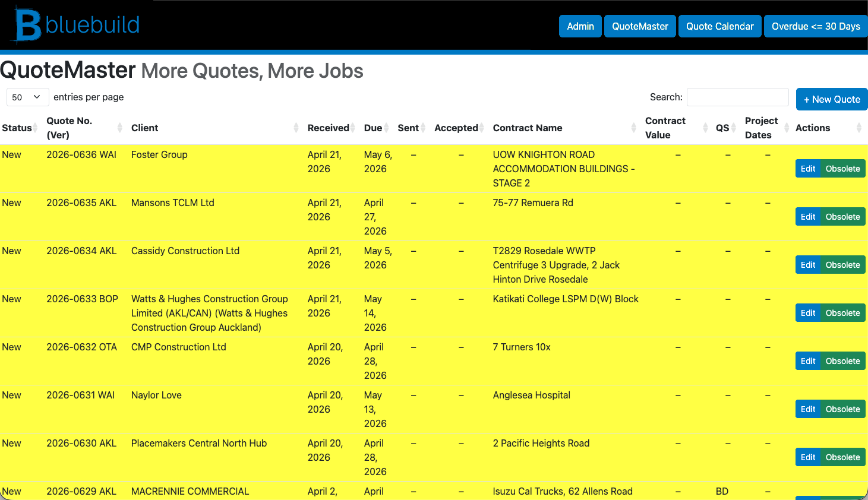Click Isuzu Cal Trucks, 62 Allens Road
The width and height of the screenshot is (868, 500).
click(x=563, y=491)
